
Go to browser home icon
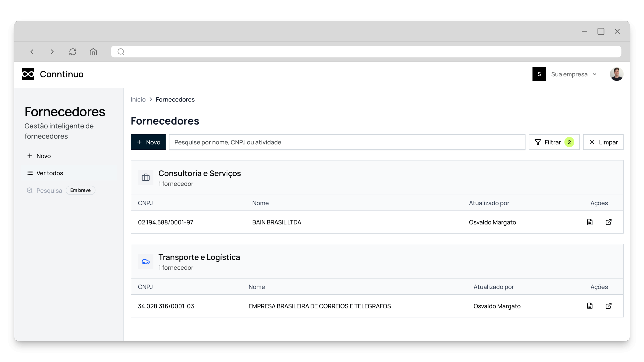pyautogui.click(x=93, y=52)
